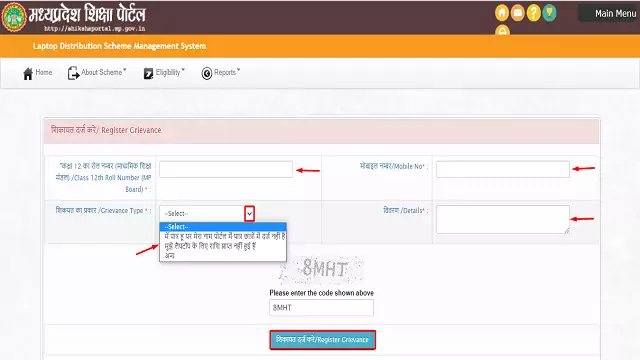This screenshot has width=640, height=360.
Task: Click the About Scheme document icon
Action: click(x=73, y=73)
